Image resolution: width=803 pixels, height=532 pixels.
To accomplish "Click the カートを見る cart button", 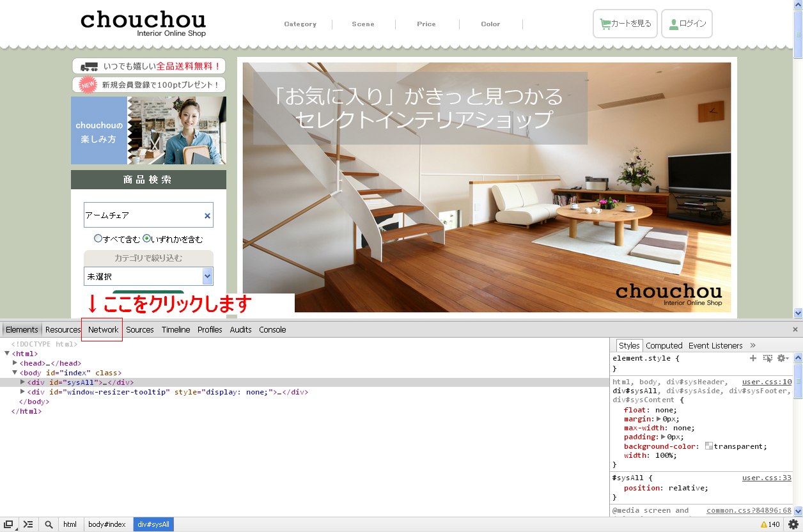I will [625, 24].
